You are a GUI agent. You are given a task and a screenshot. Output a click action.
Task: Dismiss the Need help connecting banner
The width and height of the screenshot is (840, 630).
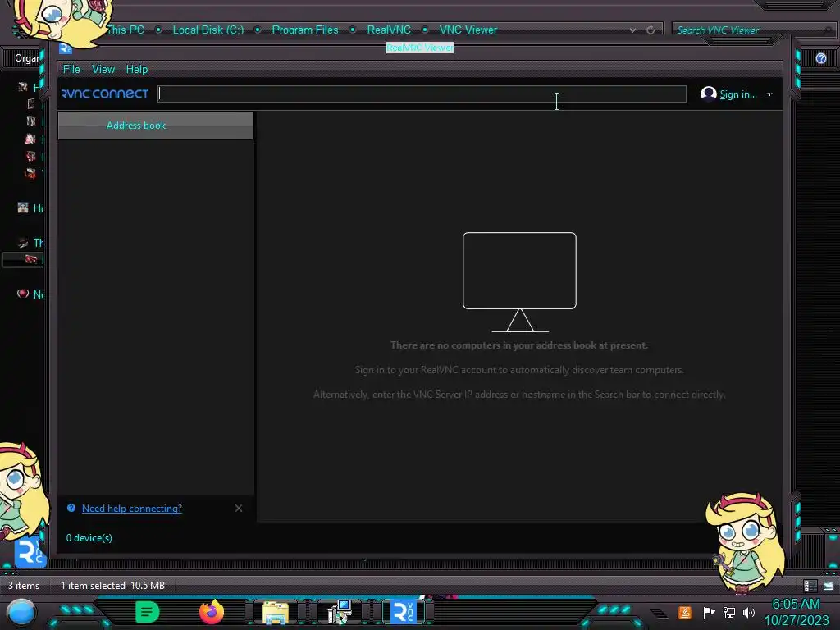click(239, 508)
